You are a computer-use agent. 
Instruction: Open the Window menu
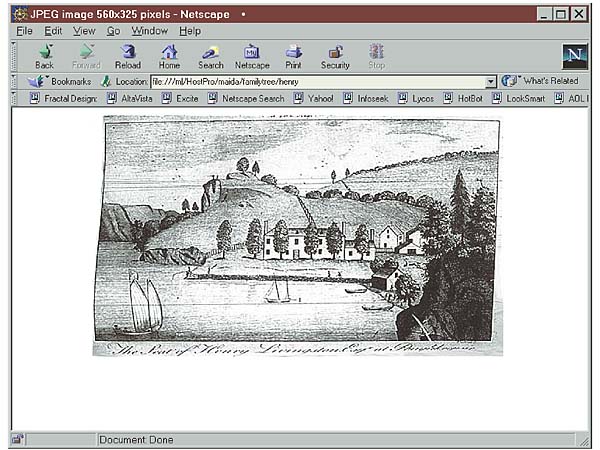150,31
